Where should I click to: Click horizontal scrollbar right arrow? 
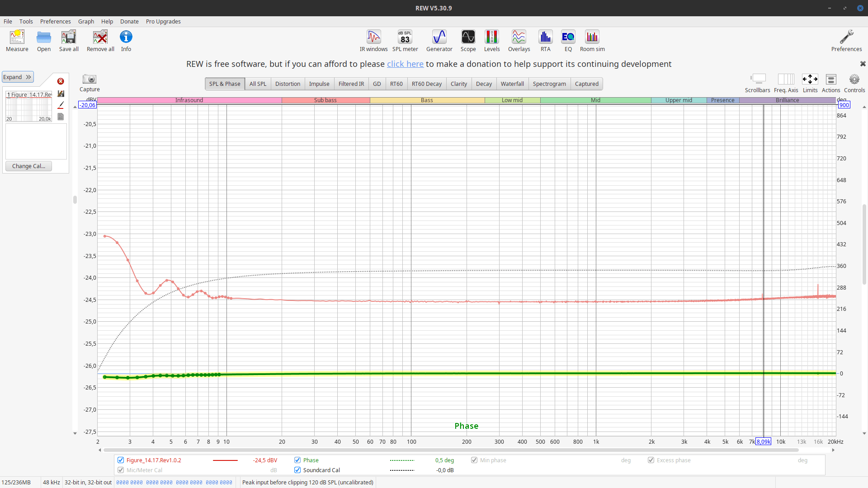click(x=833, y=450)
